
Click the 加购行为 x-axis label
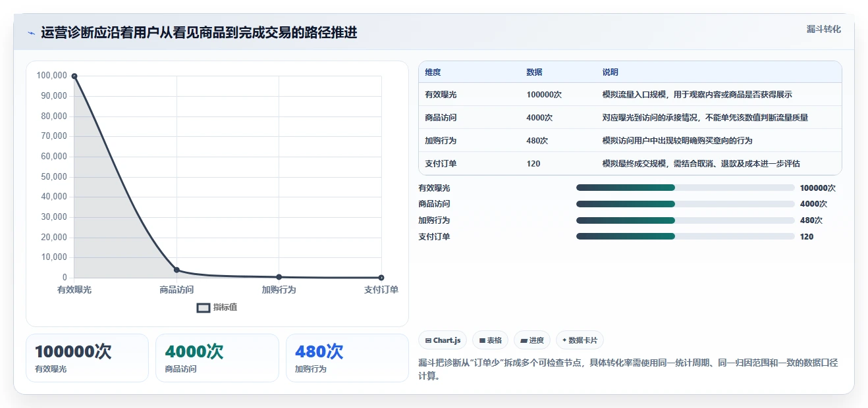[279, 290]
